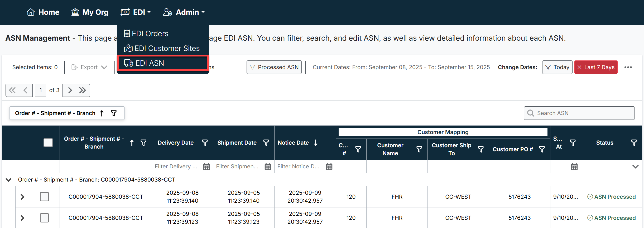644x228 pixels.
Task: Open the three-dot more options menu
Action: pos(628,67)
